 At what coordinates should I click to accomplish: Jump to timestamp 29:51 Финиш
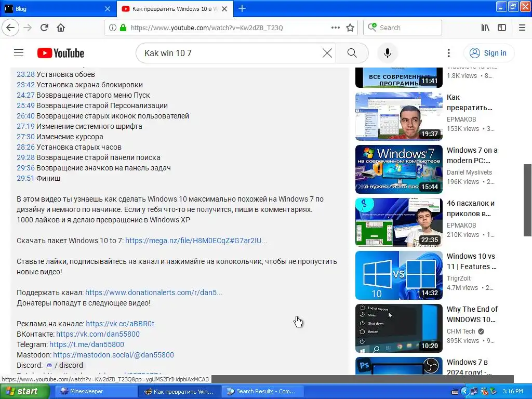pos(26,178)
